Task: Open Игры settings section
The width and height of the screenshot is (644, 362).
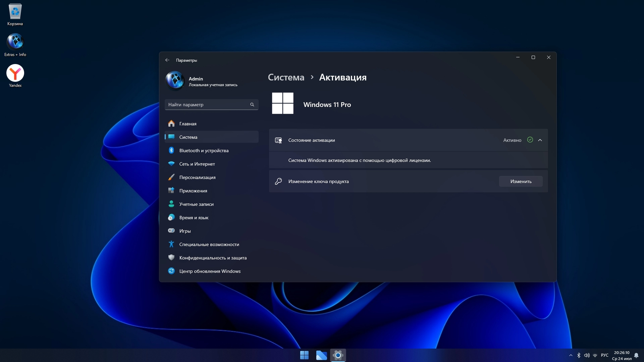Action: 185,231
